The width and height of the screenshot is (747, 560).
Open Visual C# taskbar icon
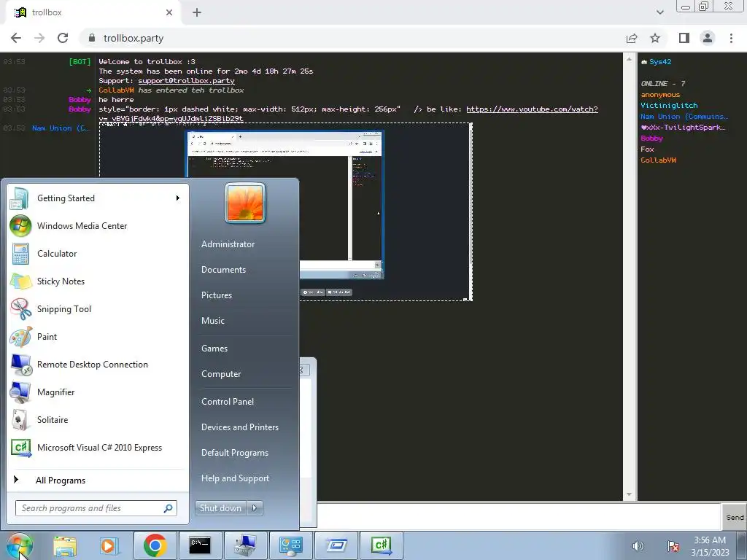(x=381, y=545)
